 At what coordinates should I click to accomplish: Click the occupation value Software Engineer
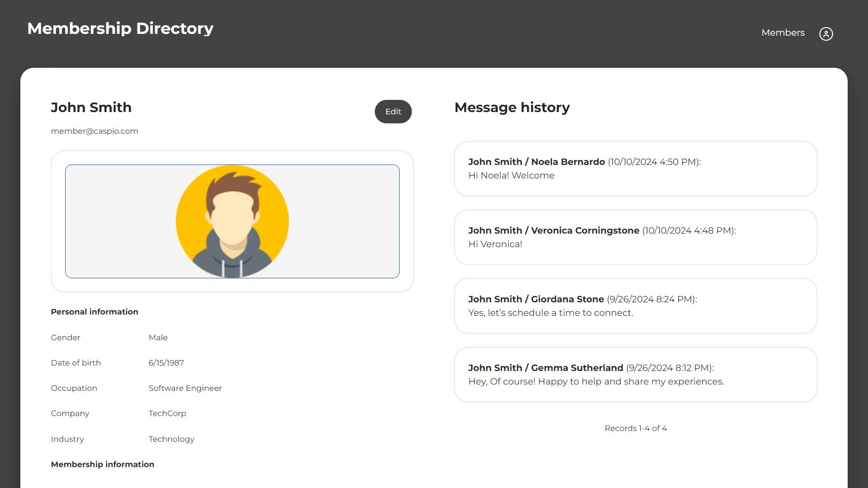tap(185, 388)
